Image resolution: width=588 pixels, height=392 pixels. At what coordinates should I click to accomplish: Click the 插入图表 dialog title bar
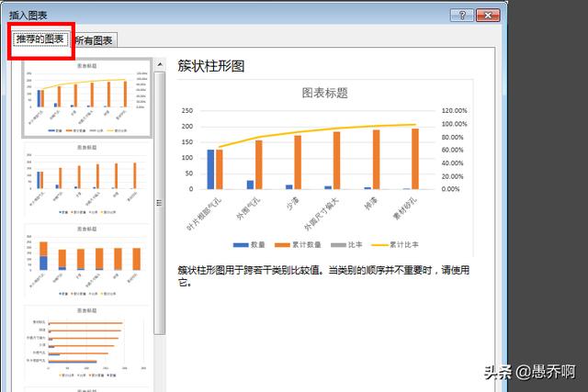230,15
